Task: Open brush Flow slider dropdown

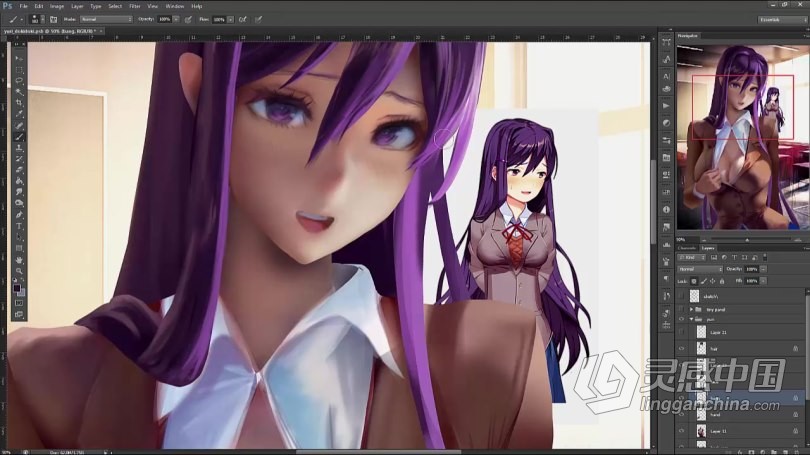Action: tap(230, 19)
